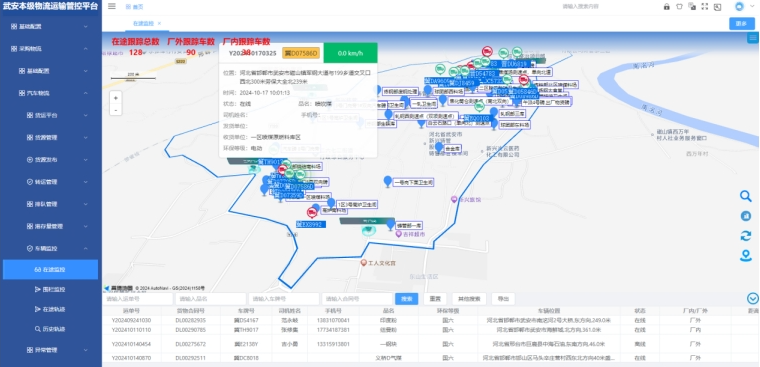The width and height of the screenshot is (760, 367).
Task: Collapse the 汽车物流 sidebar menu
Action: [x=50, y=93]
